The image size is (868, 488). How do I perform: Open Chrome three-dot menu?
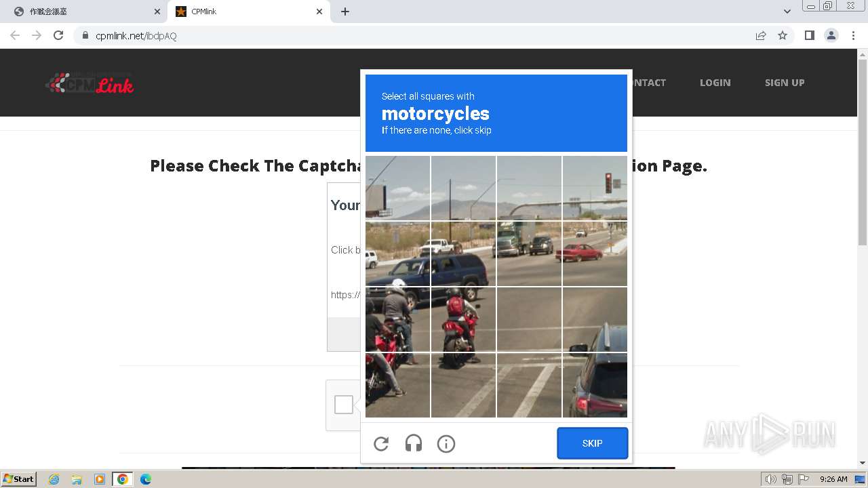tap(853, 35)
